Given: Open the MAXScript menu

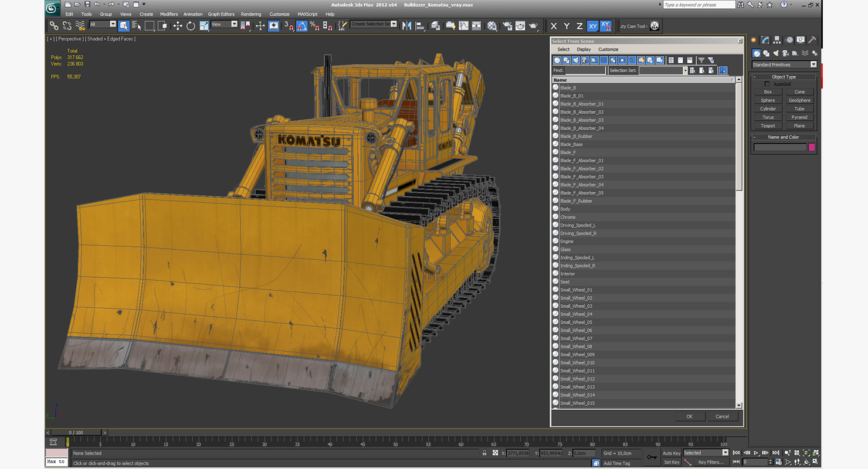Looking at the screenshot, I should click(307, 14).
